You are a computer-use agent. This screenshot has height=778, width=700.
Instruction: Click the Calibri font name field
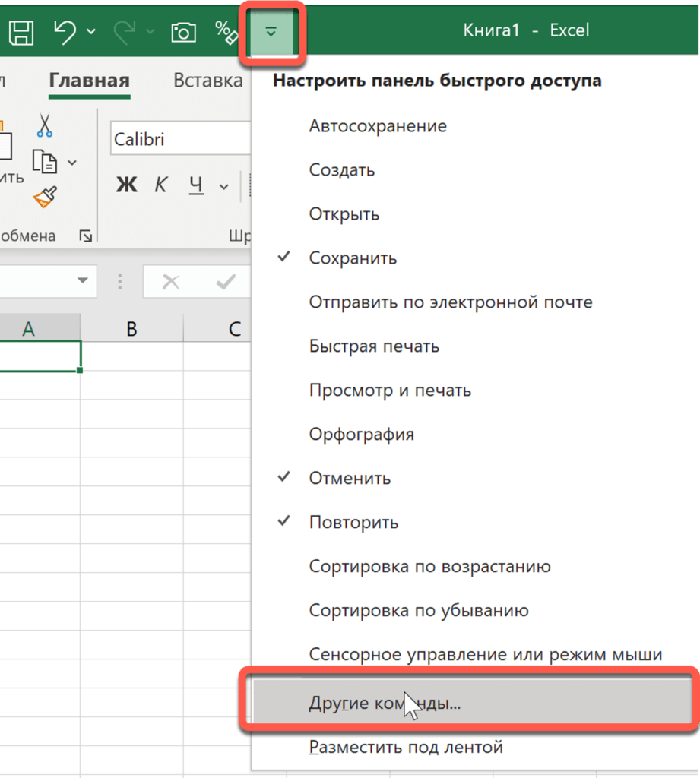[x=179, y=140]
